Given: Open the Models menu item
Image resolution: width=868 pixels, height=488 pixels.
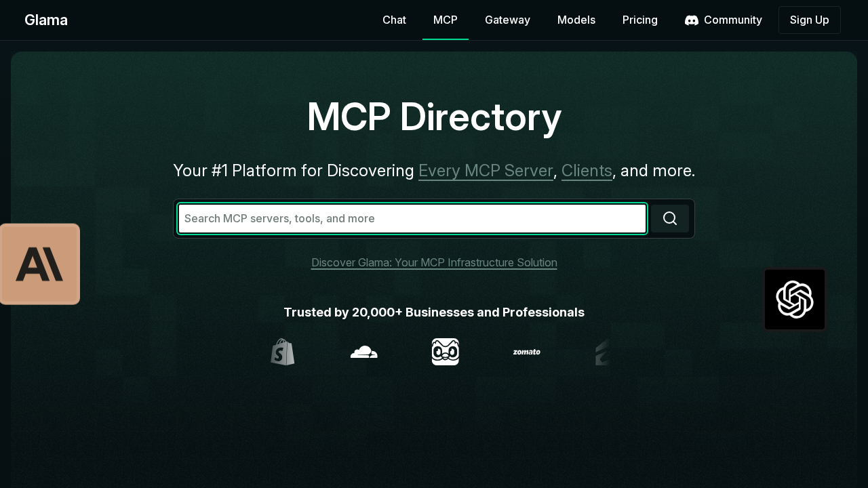Looking at the screenshot, I should [576, 20].
